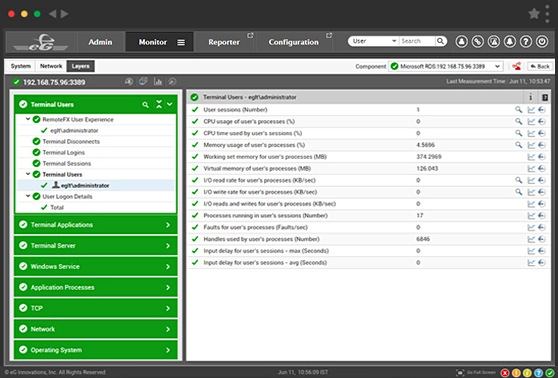Click history icon for Handles used row

click(542, 239)
